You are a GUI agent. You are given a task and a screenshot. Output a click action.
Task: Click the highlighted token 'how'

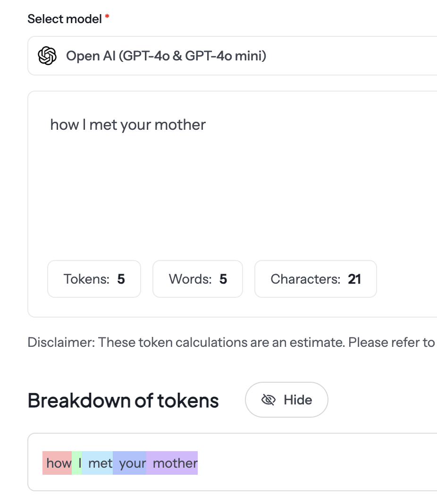pos(58,463)
